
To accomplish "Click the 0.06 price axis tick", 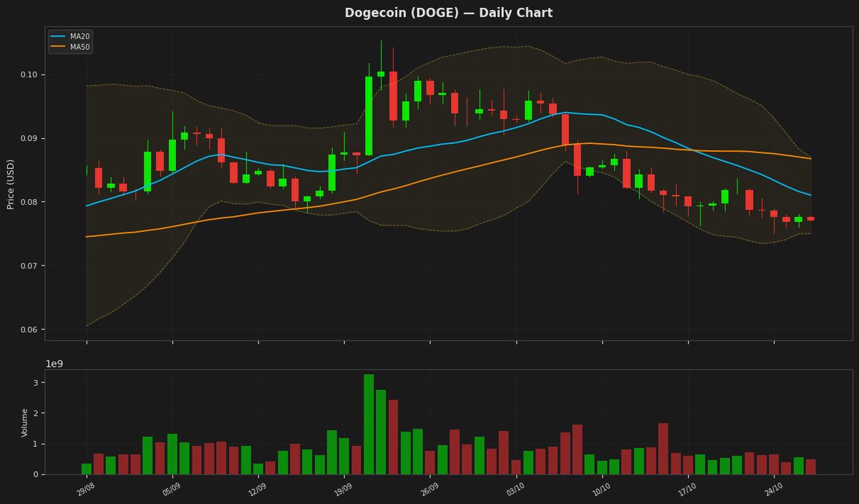I will (29, 330).
